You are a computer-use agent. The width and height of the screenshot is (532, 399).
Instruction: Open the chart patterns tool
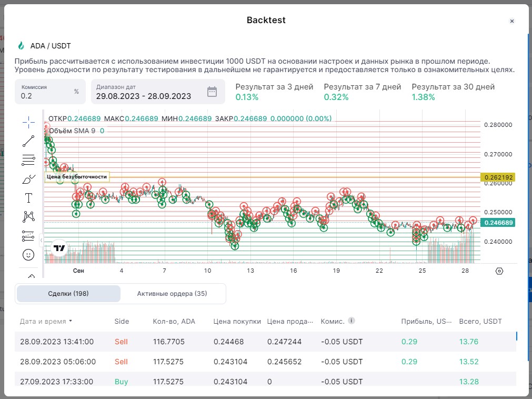tap(28, 216)
